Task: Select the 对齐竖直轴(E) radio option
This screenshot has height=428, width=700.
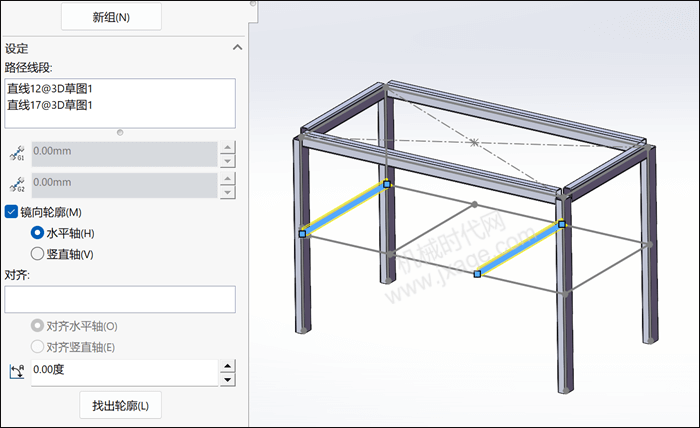Action: 37,347
